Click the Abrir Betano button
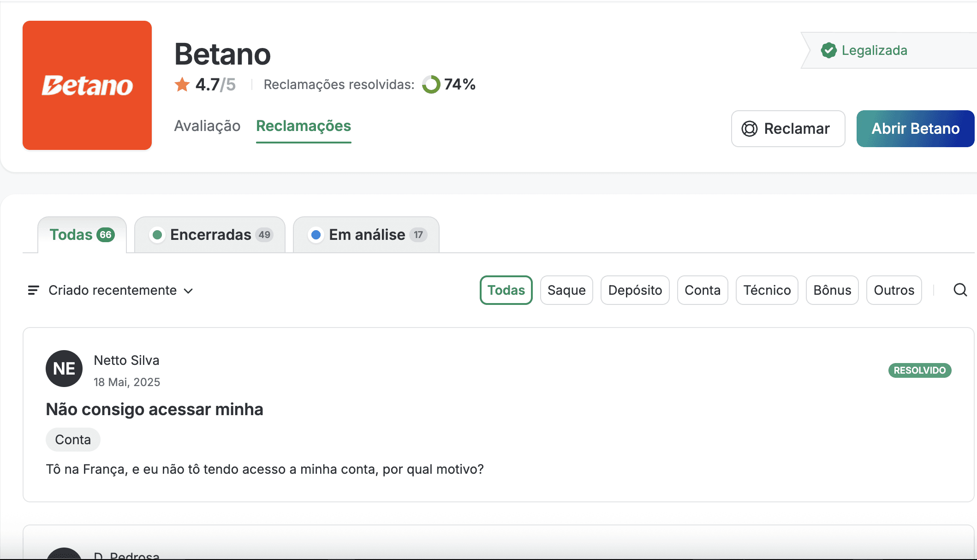Viewport: 977px width, 560px height. (x=916, y=129)
